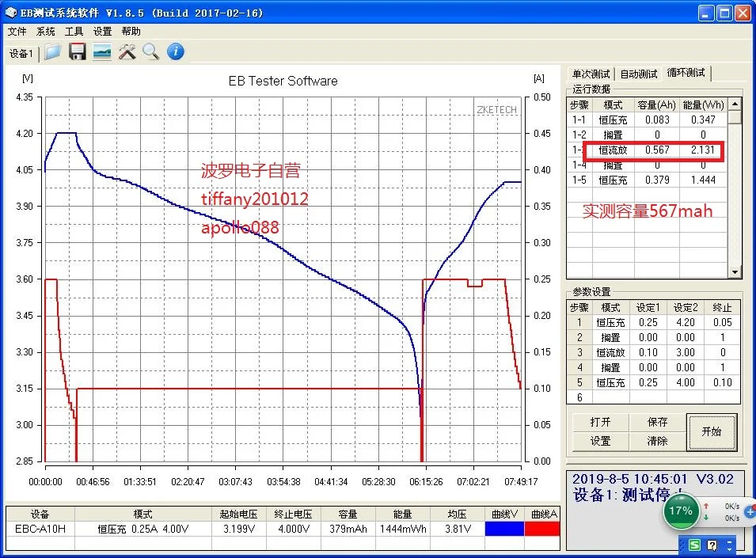Click the 379mAh capacity cell

tap(348, 529)
